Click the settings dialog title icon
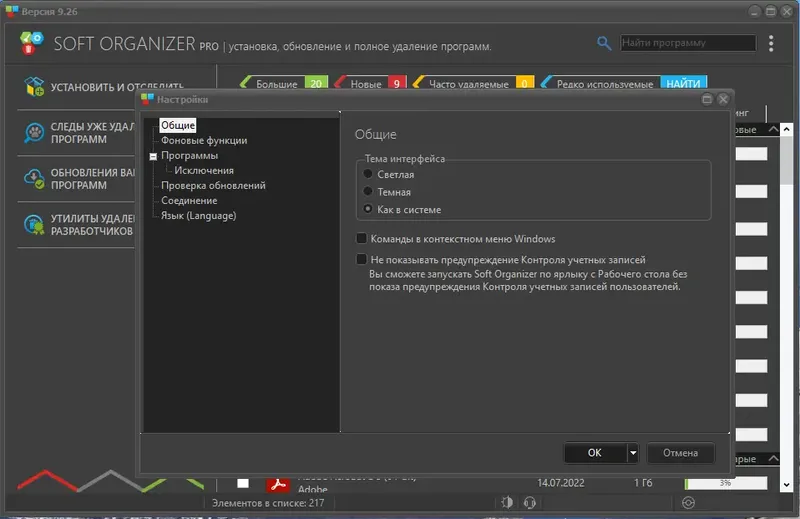 click(147, 99)
